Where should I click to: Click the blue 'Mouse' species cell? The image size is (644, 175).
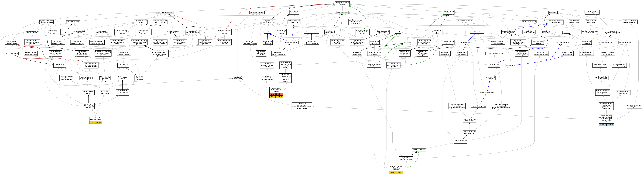603,125
